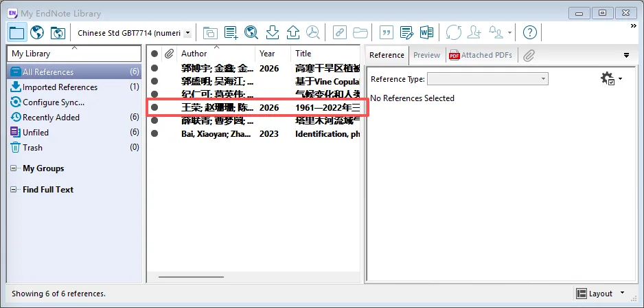Open the reference panel gear settings menu
Screen dimensions: 644x308
[611, 78]
